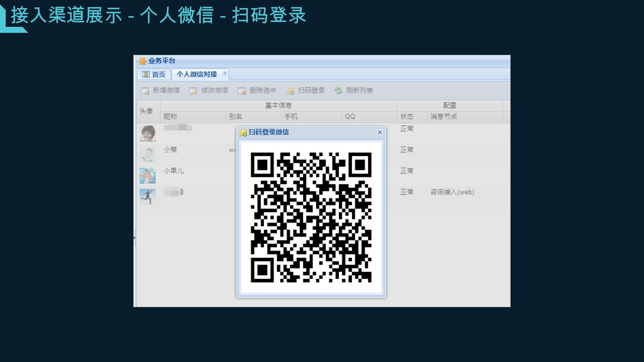
Task: Click 正常 status in the 小策 row
Action: point(407,150)
